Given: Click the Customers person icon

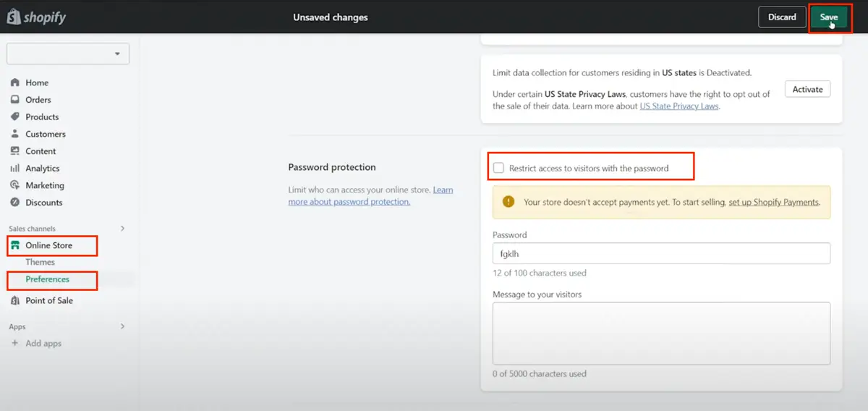Looking at the screenshot, I should coord(14,134).
